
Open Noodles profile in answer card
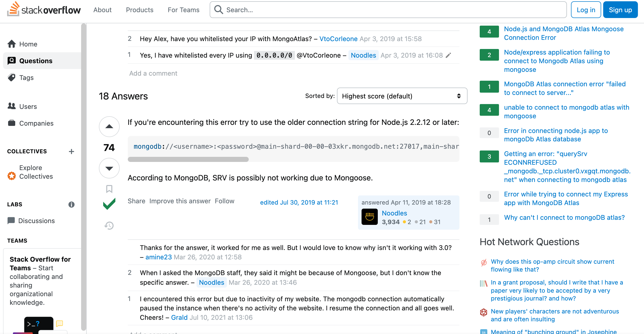[x=395, y=213]
